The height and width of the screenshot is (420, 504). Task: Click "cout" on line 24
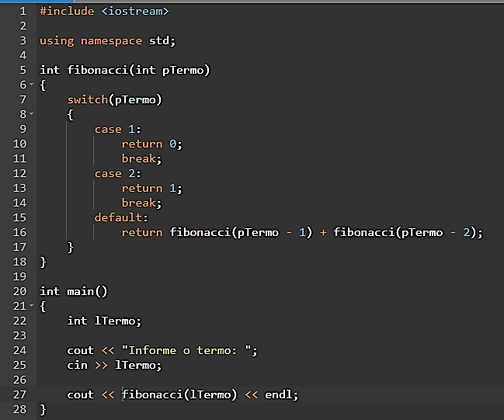(80, 351)
